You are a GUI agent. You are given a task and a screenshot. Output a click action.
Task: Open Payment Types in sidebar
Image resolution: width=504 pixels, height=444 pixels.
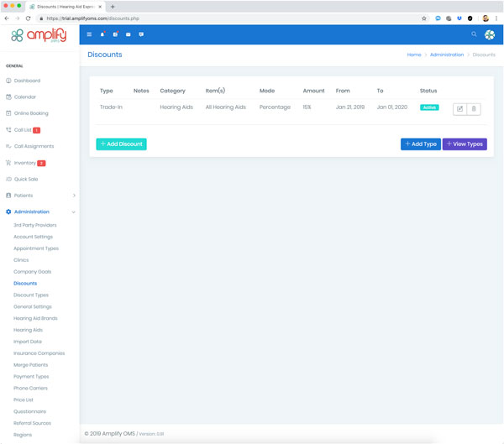[31, 376]
